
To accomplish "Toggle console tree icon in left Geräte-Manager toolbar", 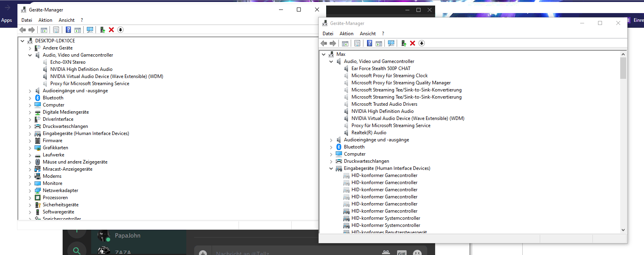I will pyautogui.click(x=44, y=30).
